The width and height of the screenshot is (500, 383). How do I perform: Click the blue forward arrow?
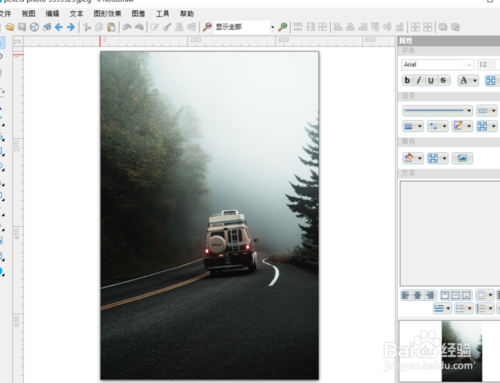coord(71,27)
